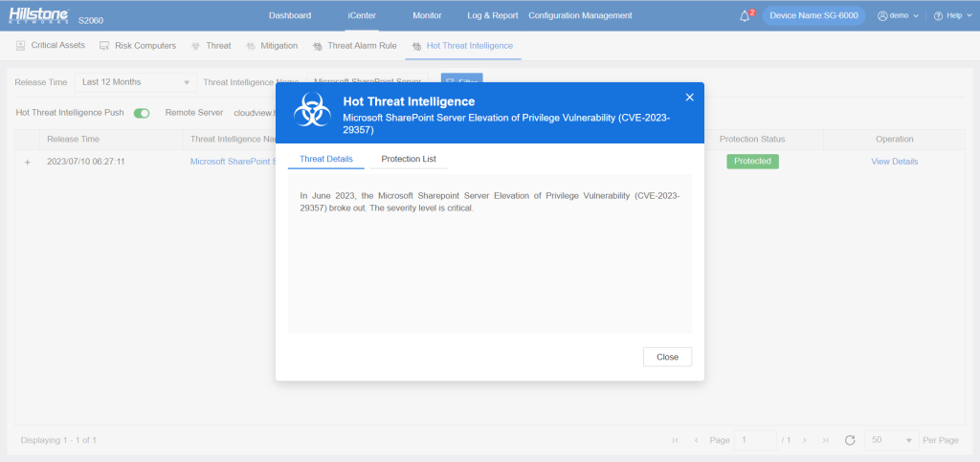
Task: Click the Help question mark icon
Action: click(938, 15)
